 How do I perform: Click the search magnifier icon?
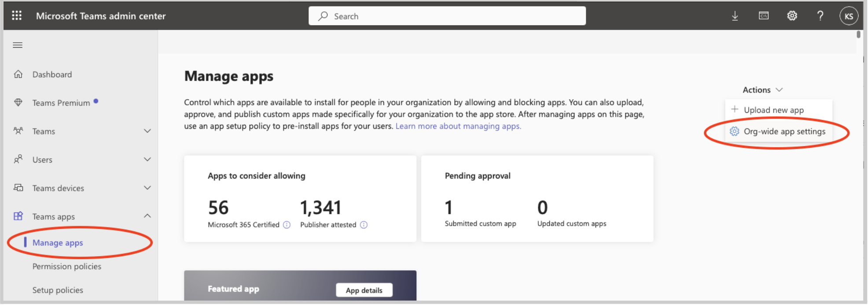pos(323,16)
